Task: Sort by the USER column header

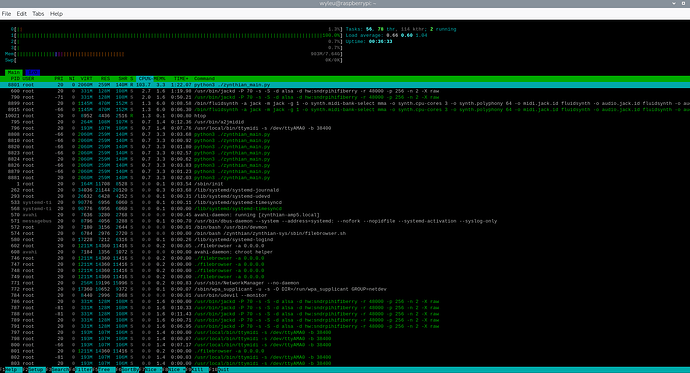Action: (28, 79)
